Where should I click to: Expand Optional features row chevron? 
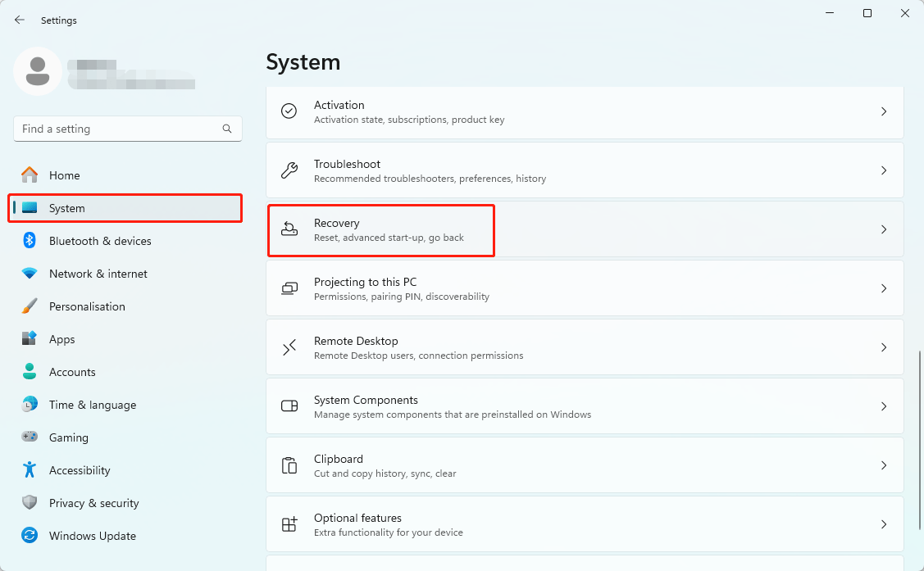tap(883, 524)
